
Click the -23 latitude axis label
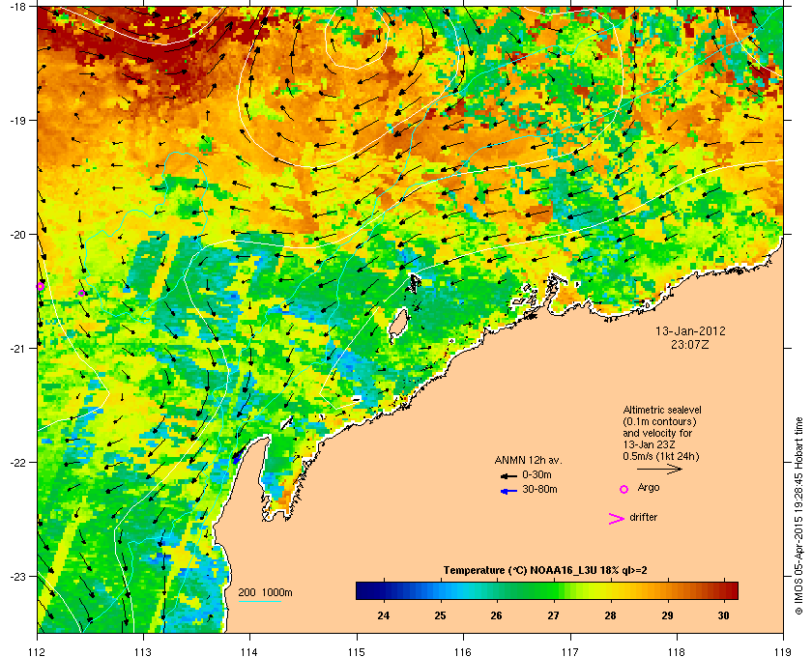[x=17, y=576]
